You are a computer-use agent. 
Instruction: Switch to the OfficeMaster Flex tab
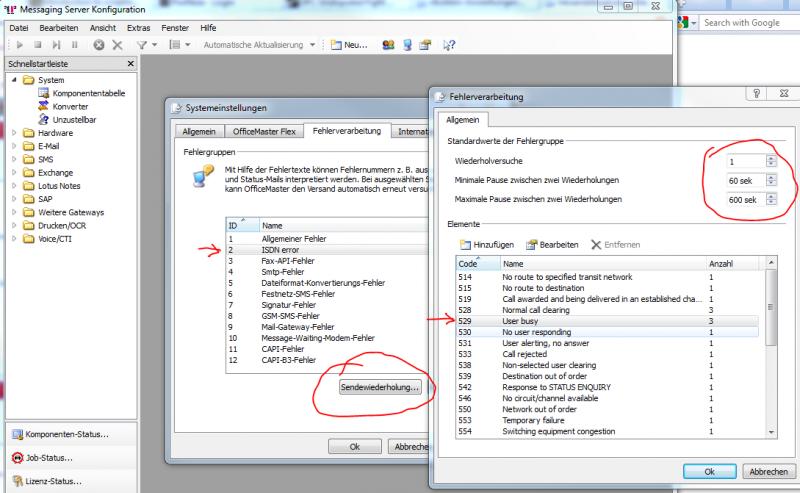pos(263,131)
